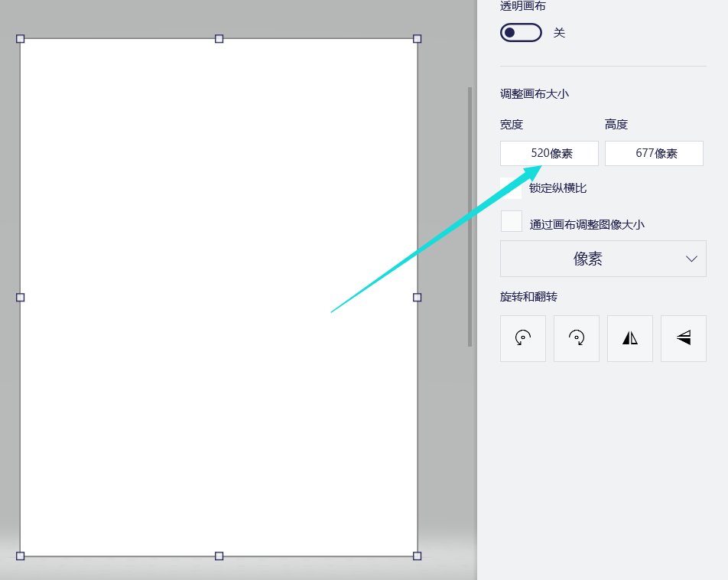The width and height of the screenshot is (728, 580).
Task: Click the right-middle canvas resize handle
Action: coord(417,297)
